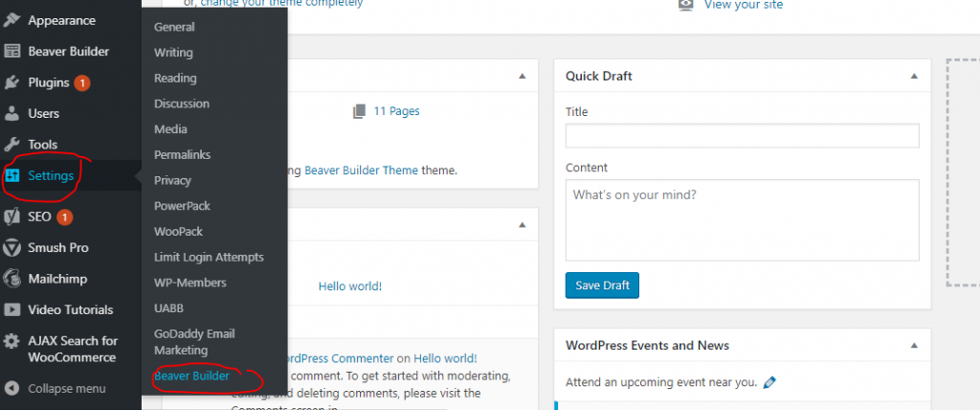
Task: Collapse the WordPress Events and News panel
Action: [914, 346]
